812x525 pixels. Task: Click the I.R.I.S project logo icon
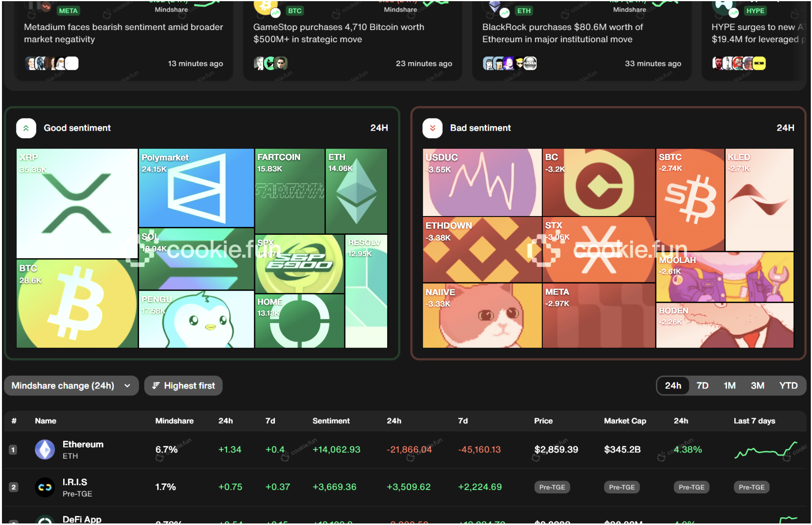tap(45, 487)
